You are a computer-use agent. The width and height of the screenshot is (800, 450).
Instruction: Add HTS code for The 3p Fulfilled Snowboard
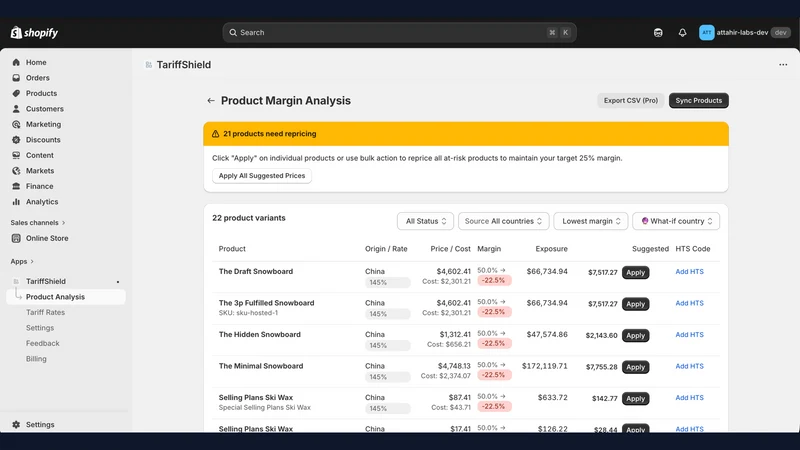(689, 303)
